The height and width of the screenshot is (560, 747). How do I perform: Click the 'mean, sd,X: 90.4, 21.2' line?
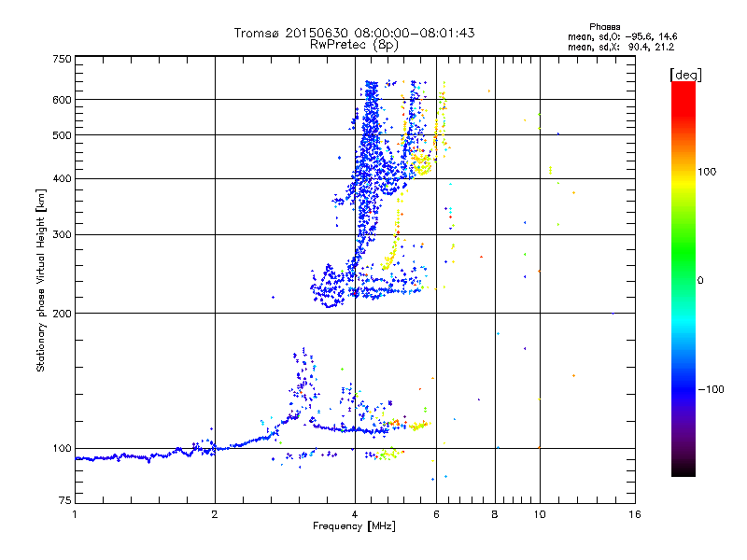pyautogui.click(x=621, y=47)
